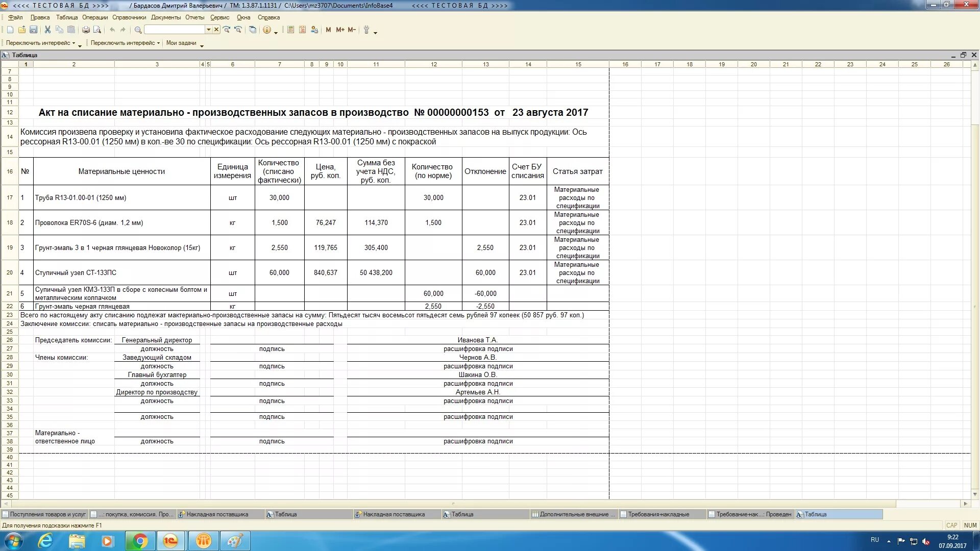Open the Таблица menu
Screen dimensions: 980x551
(x=67, y=17)
